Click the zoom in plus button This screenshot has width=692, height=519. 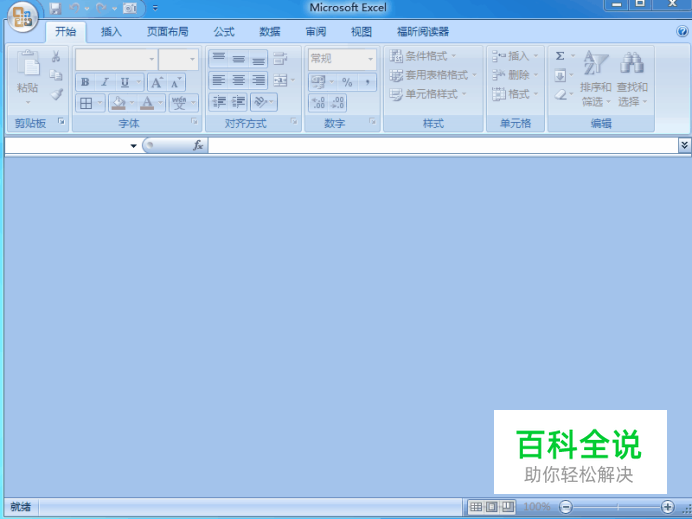668,507
